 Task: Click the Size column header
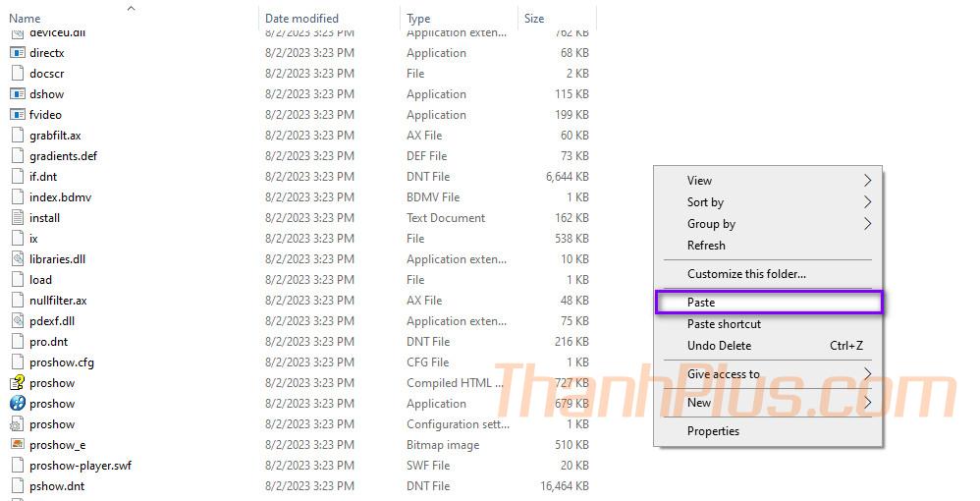[534, 19]
